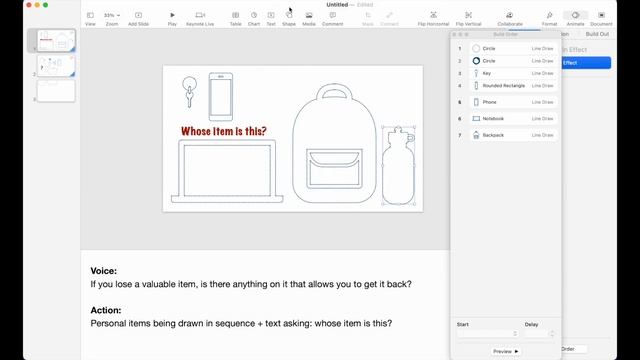Start slideshow with Play button
This screenshot has height=360, width=640.
pyautogui.click(x=172, y=19)
